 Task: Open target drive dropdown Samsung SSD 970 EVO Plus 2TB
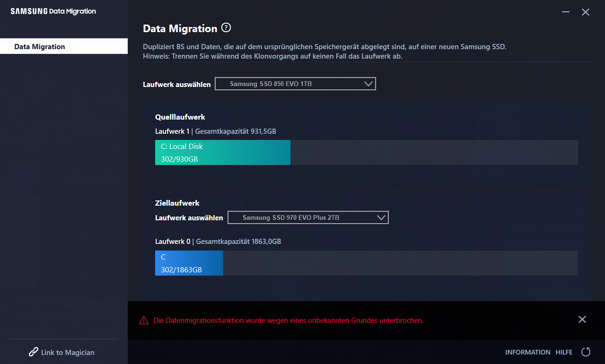[x=308, y=217]
